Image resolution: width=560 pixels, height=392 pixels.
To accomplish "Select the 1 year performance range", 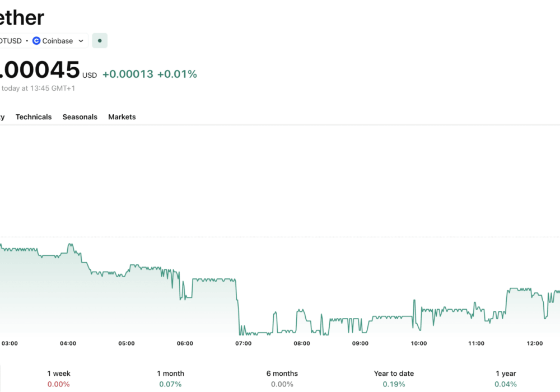I will click(x=506, y=379).
